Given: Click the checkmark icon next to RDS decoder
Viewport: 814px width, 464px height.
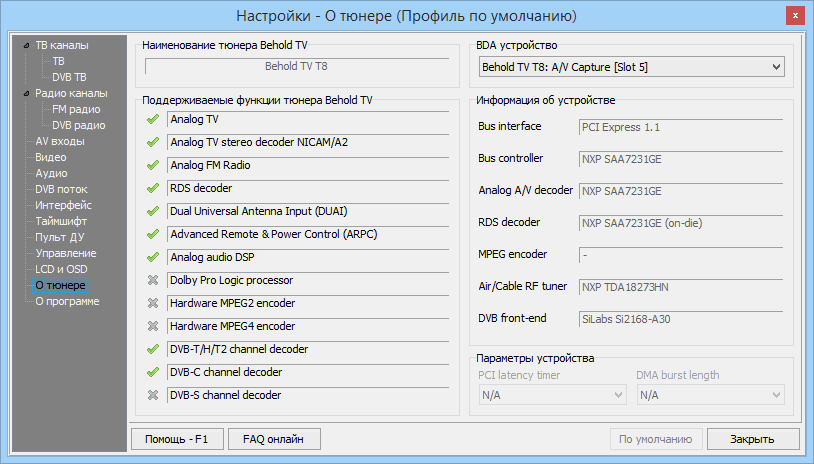Looking at the screenshot, I should coord(153,189).
